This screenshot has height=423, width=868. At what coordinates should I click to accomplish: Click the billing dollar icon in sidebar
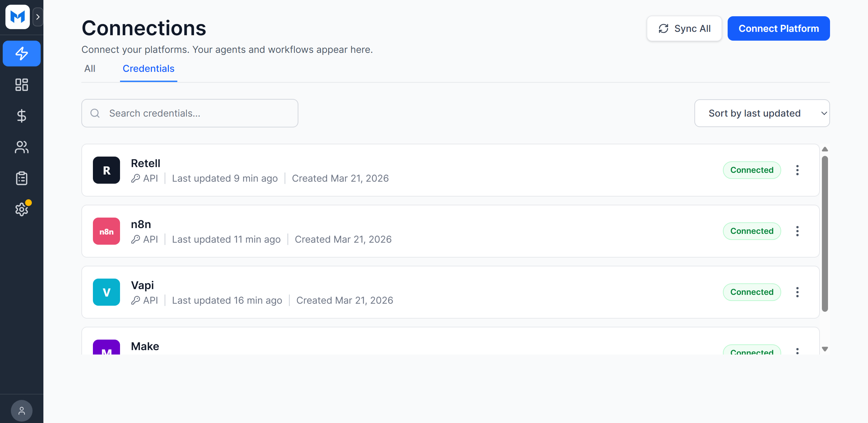[21, 116]
